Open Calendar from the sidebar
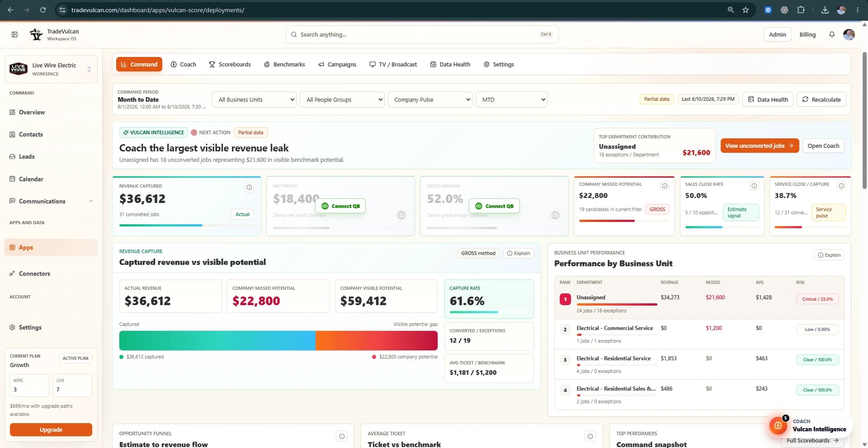The image size is (868, 448). pos(51,179)
